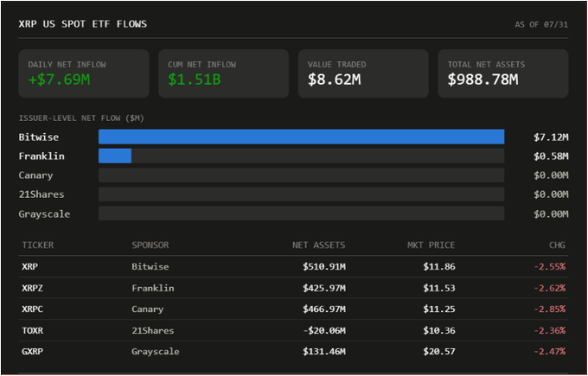
Task: Click the +$7.69M daily inflow value
Action: (x=60, y=80)
